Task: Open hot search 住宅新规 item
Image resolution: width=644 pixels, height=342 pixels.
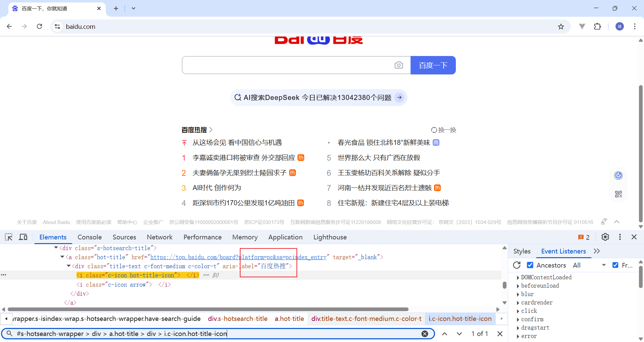Action: point(393,203)
